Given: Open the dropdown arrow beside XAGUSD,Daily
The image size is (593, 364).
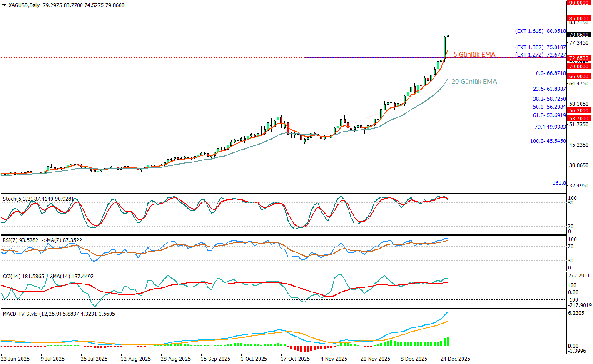Looking at the screenshot, I should point(4,5).
